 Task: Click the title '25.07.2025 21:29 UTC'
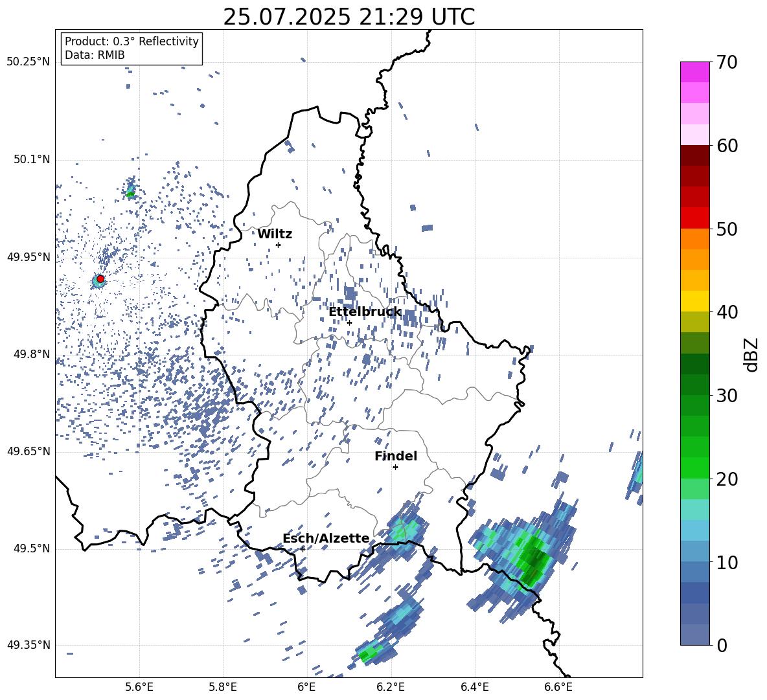tap(349, 17)
